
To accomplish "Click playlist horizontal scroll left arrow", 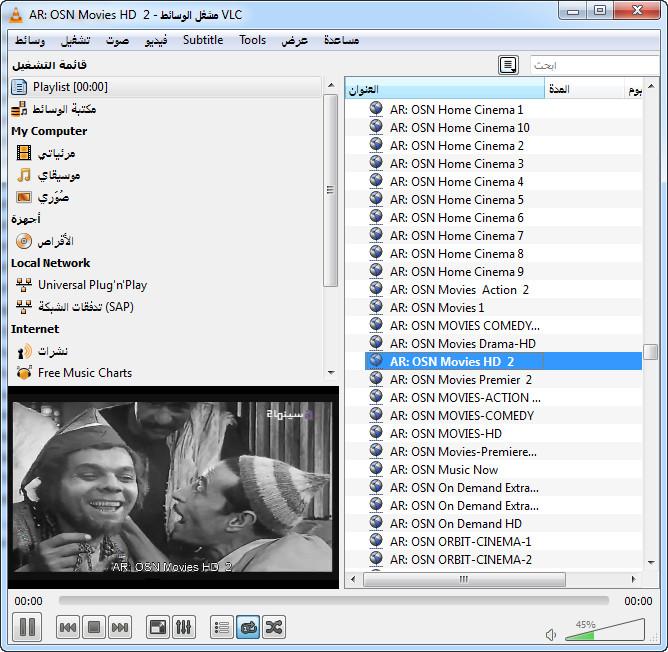I will tap(353, 579).
